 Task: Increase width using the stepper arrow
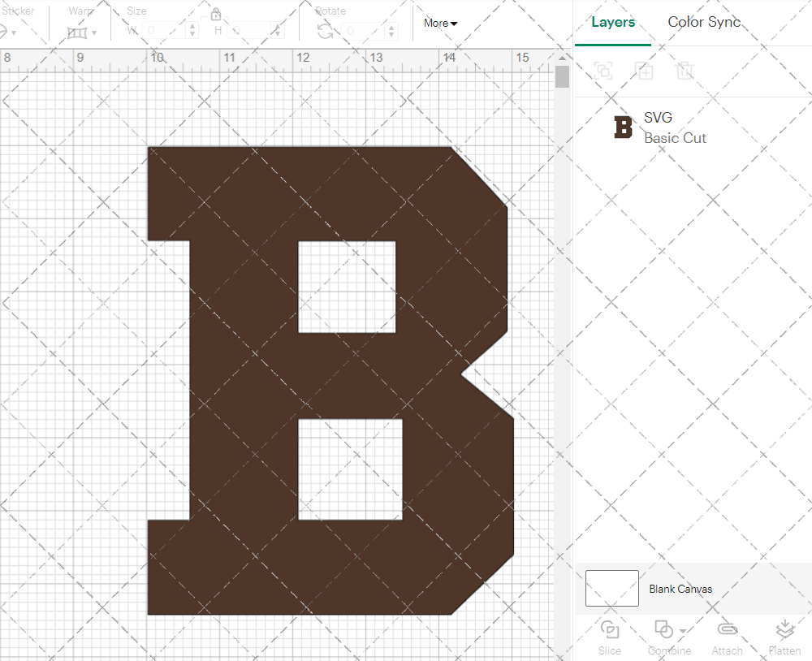[192, 27]
